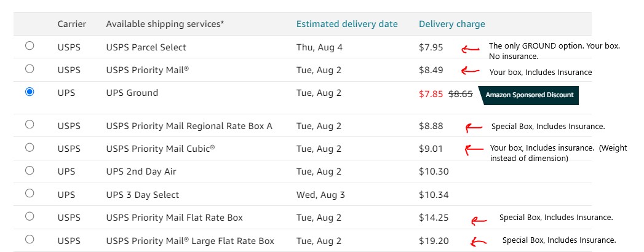This screenshot has width=644, height=252.
Task: Click the red arrow beside $8.49
Action: [x=471, y=71]
